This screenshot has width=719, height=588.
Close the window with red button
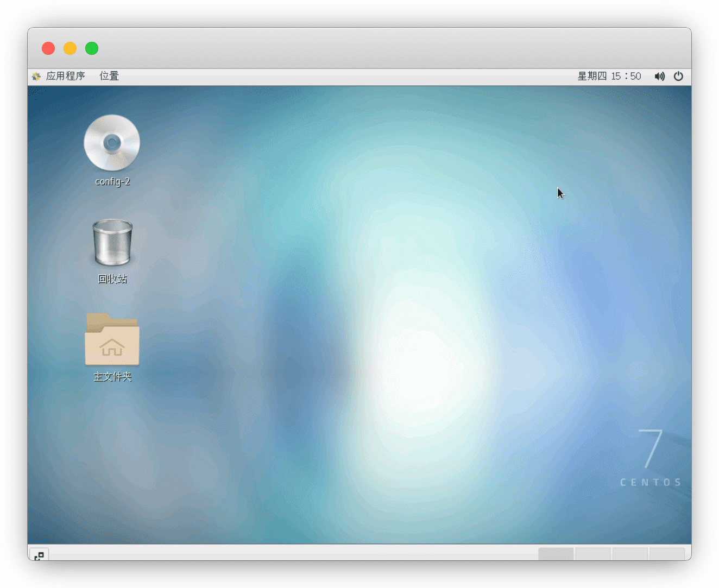48,48
